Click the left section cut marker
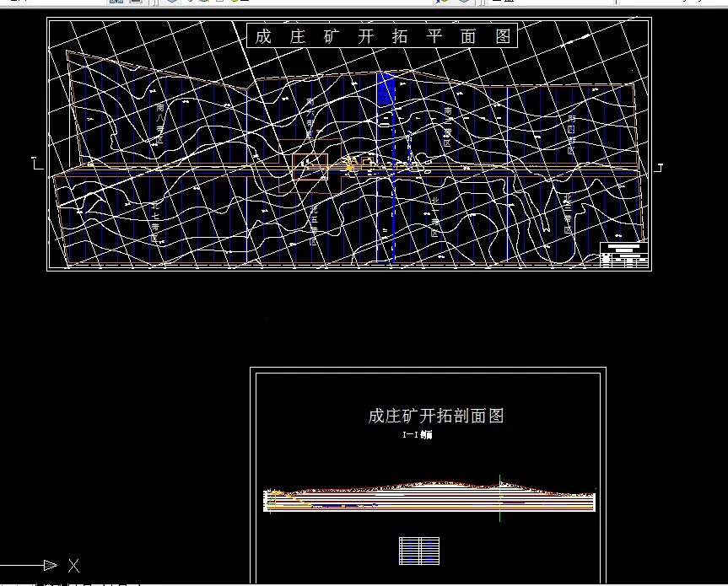The width and height of the screenshot is (728, 586). tap(37, 164)
